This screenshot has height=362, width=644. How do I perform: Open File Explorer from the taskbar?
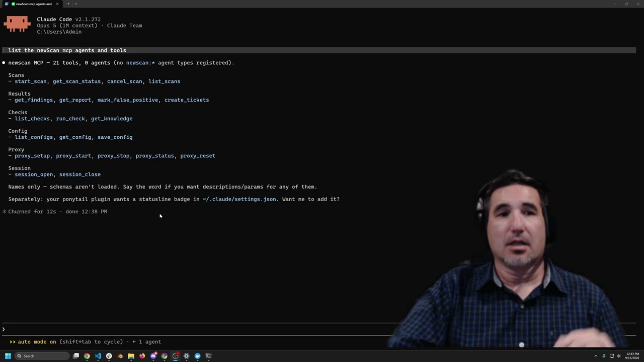tap(131, 356)
